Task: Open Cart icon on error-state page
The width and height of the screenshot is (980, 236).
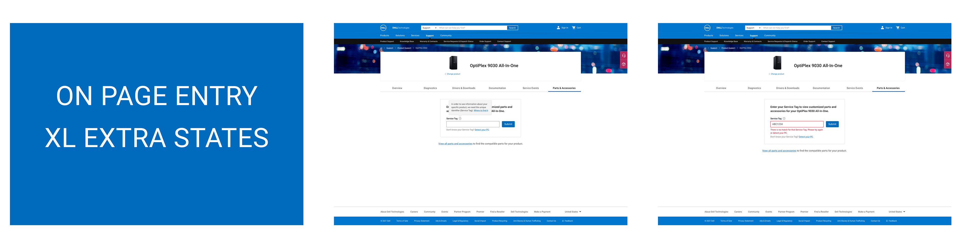Action: [x=898, y=28]
